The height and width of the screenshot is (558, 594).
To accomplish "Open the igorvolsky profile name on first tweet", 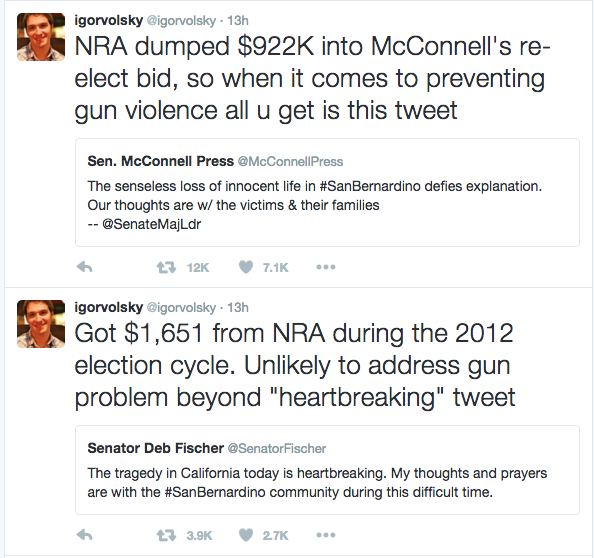I will [x=109, y=20].
